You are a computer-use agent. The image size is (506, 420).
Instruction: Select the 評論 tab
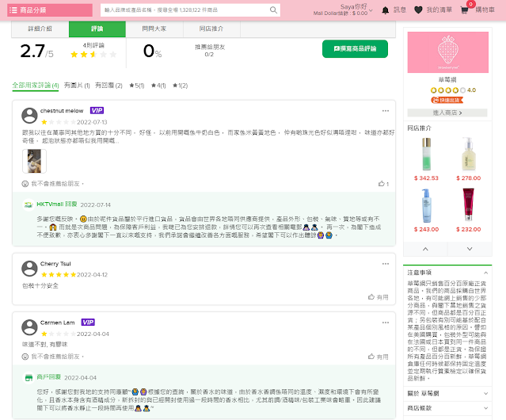97,29
